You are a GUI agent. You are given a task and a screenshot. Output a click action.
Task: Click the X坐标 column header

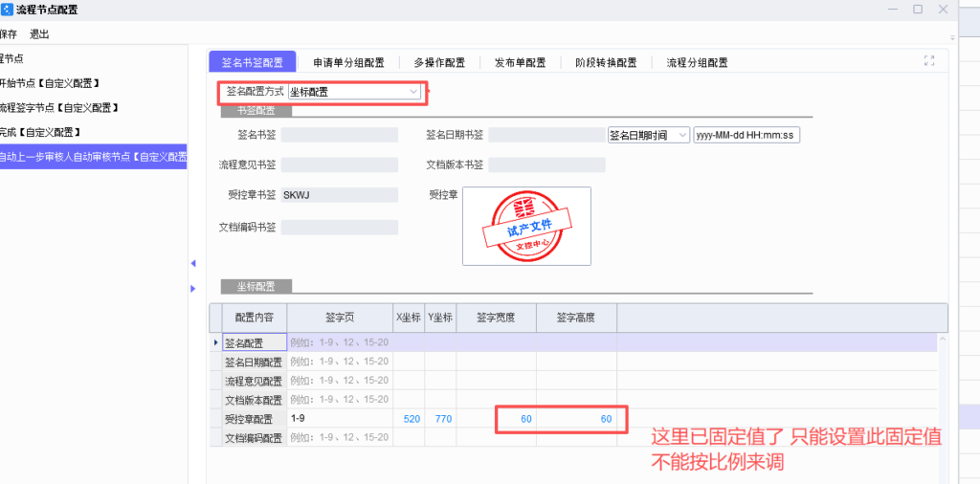click(x=409, y=318)
